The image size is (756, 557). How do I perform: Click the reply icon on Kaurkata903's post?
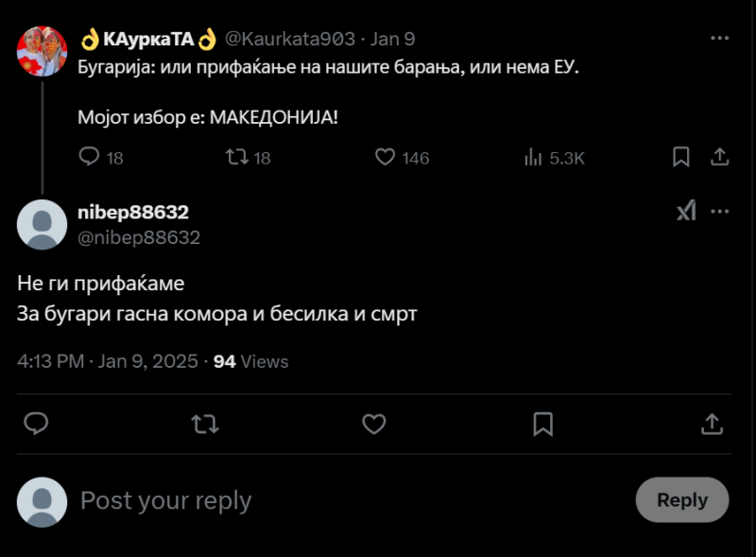tap(89, 157)
